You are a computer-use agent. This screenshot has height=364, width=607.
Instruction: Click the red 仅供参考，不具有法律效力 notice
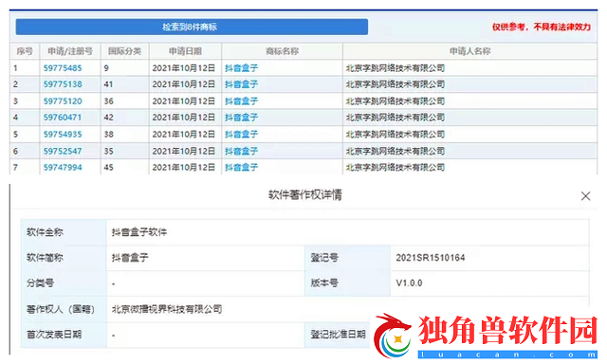tap(542, 27)
